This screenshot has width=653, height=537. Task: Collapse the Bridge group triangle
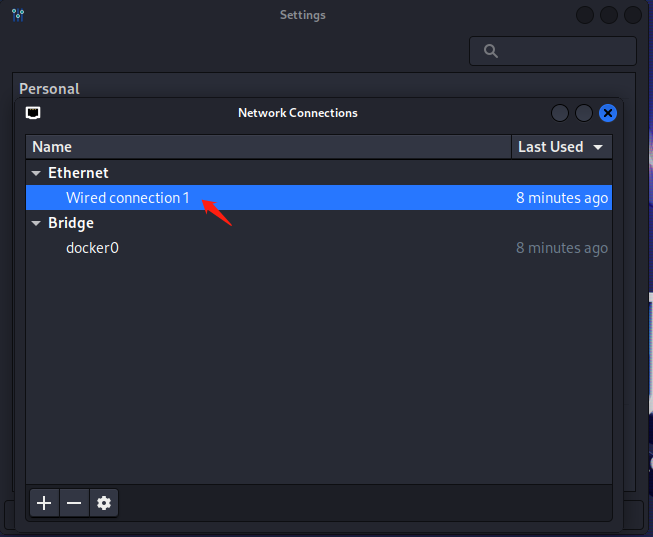coord(37,223)
